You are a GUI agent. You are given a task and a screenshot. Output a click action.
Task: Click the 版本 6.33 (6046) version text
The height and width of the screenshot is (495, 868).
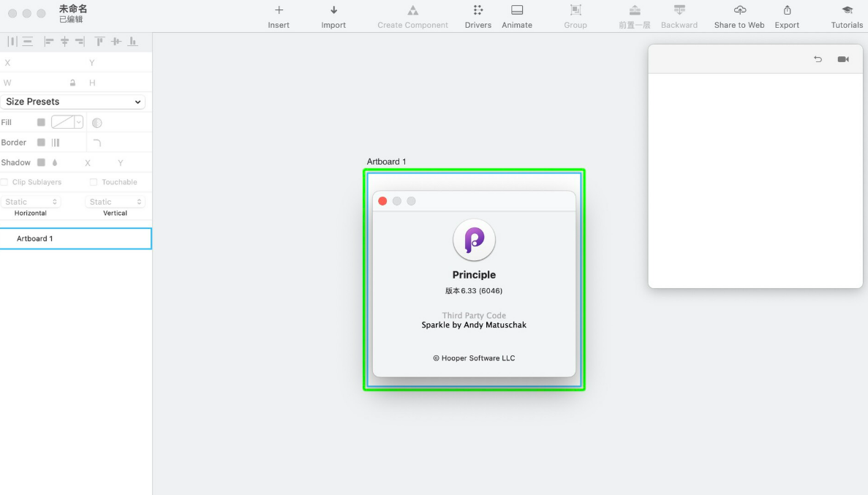(x=474, y=291)
